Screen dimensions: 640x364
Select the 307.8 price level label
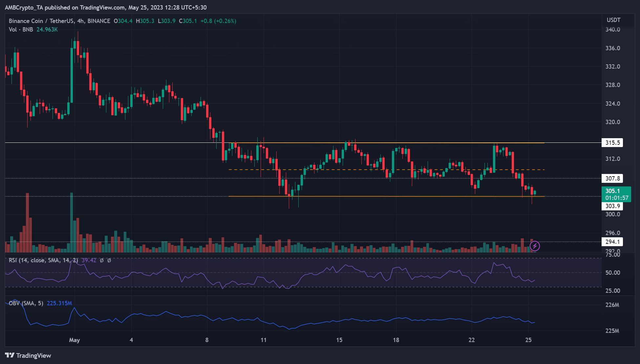(612, 179)
